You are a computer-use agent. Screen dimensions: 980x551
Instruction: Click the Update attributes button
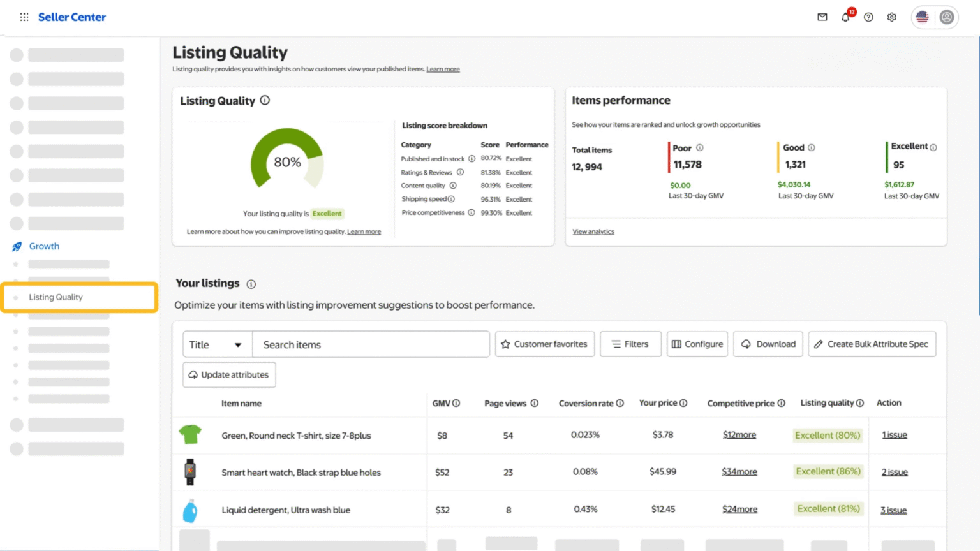[228, 374]
